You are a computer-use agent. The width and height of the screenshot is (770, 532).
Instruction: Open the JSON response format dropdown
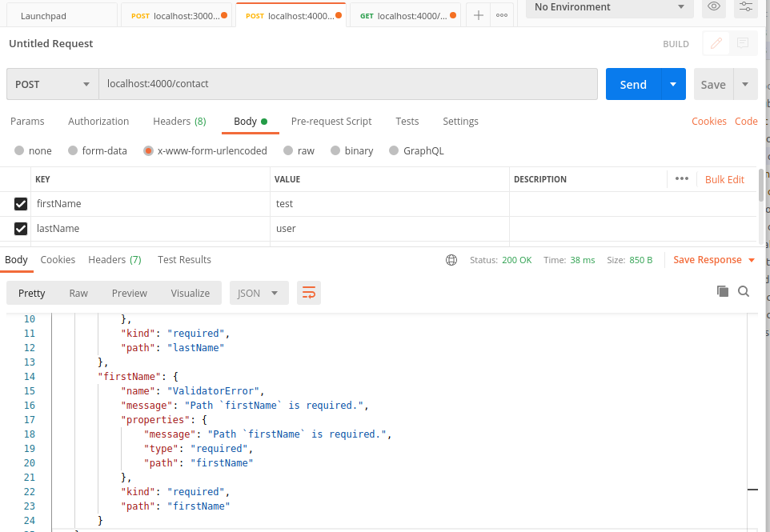(259, 293)
